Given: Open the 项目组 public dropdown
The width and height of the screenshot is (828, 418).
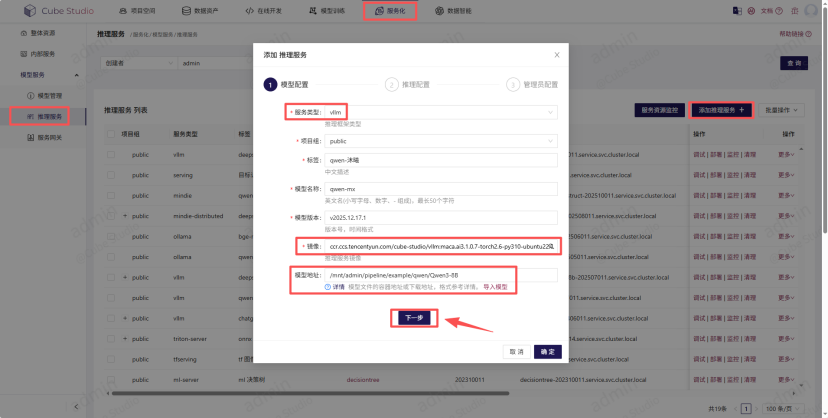Looking at the screenshot, I should [441, 141].
